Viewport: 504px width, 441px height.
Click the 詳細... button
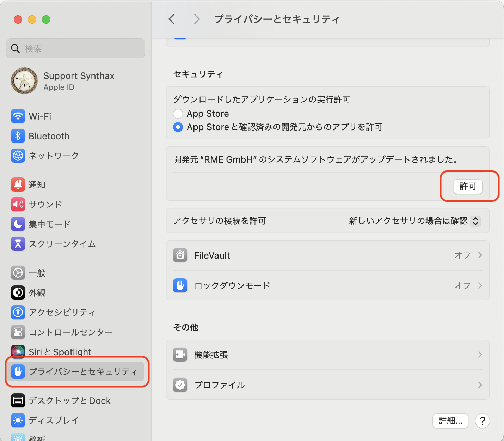coord(450,421)
